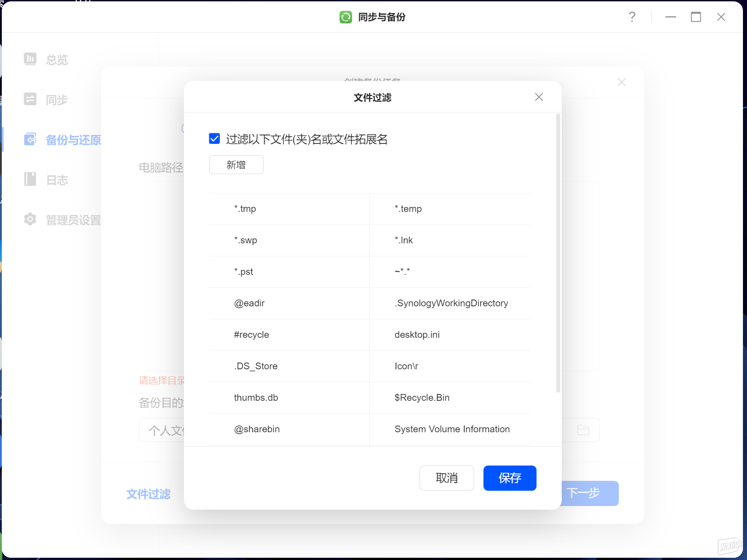
Task: Minimize the 同步与备份 window
Action: [671, 17]
